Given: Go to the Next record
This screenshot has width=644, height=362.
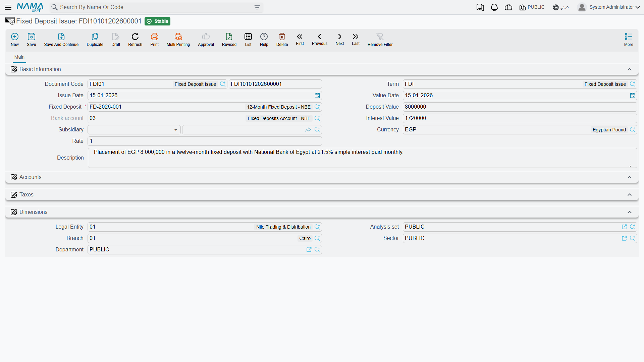Looking at the screenshot, I should pos(340,39).
